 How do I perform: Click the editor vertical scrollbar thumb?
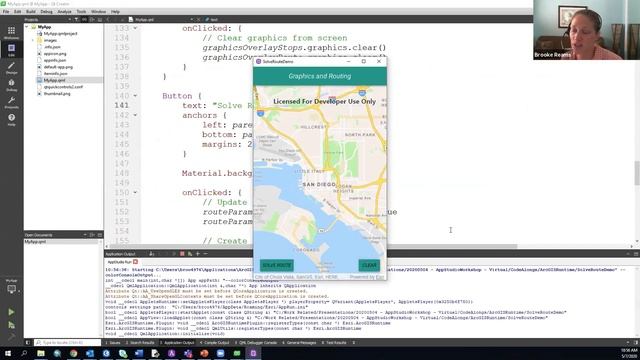[637, 173]
